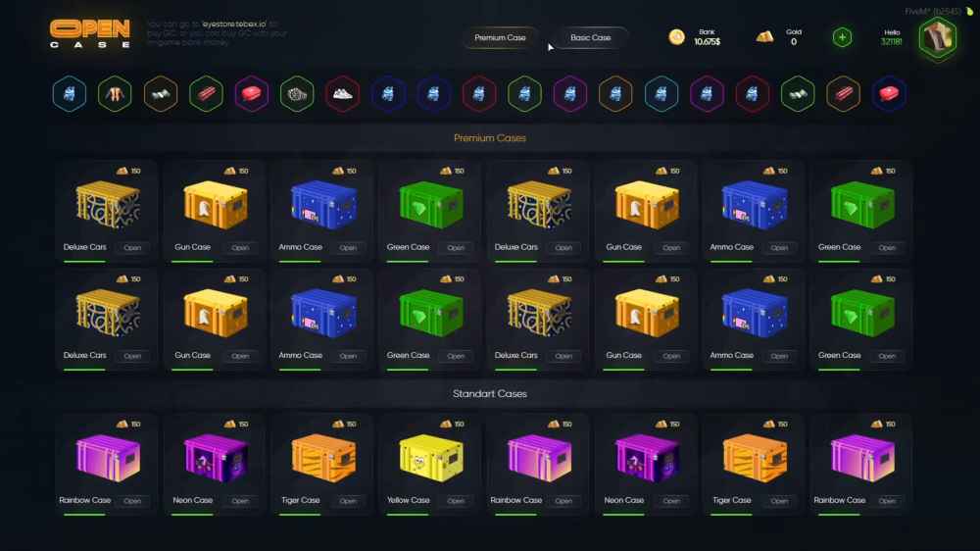Select the white sneaker hexagon icon
The image size is (980, 551).
pos(342,94)
